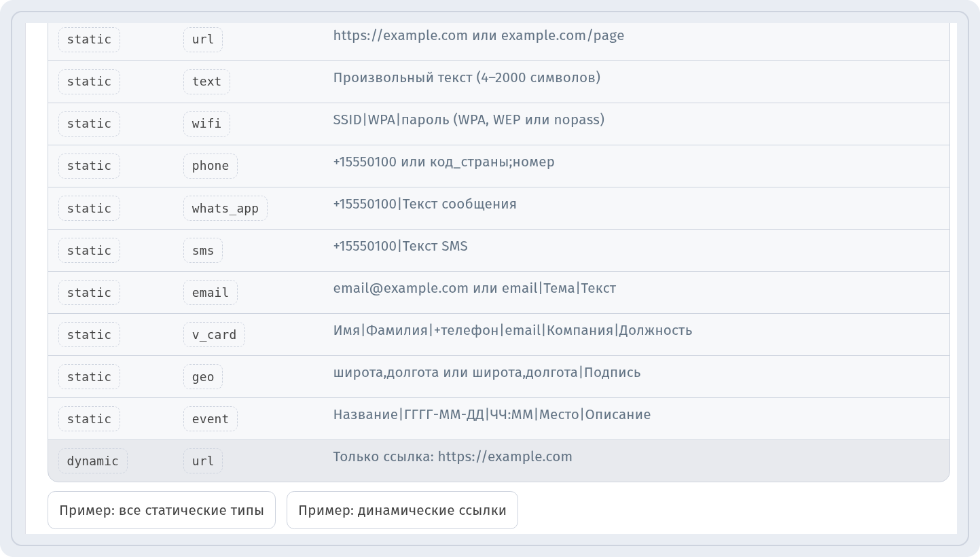980x557 pixels.
Task: Select the 'v_card' type tag
Action: [214, 335]
